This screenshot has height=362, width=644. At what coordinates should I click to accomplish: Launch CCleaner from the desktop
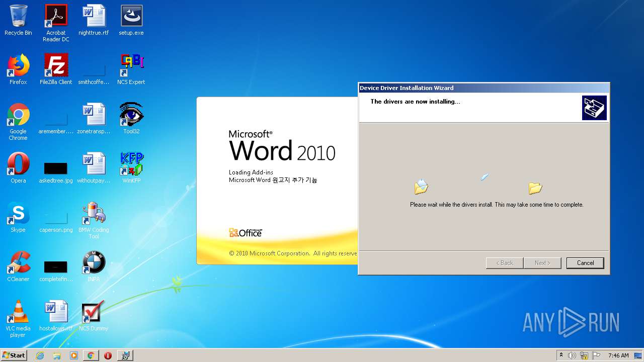click(18, 266)
